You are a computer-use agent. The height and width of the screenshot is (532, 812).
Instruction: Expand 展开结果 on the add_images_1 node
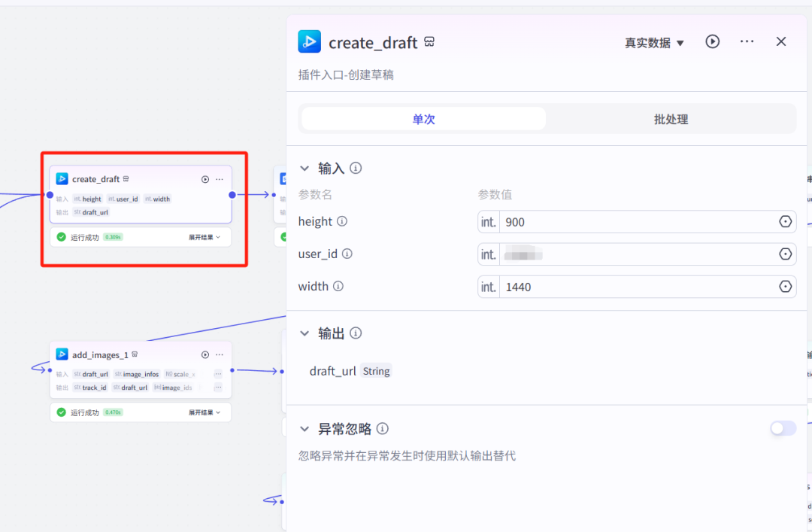click(x=198, y=412)
